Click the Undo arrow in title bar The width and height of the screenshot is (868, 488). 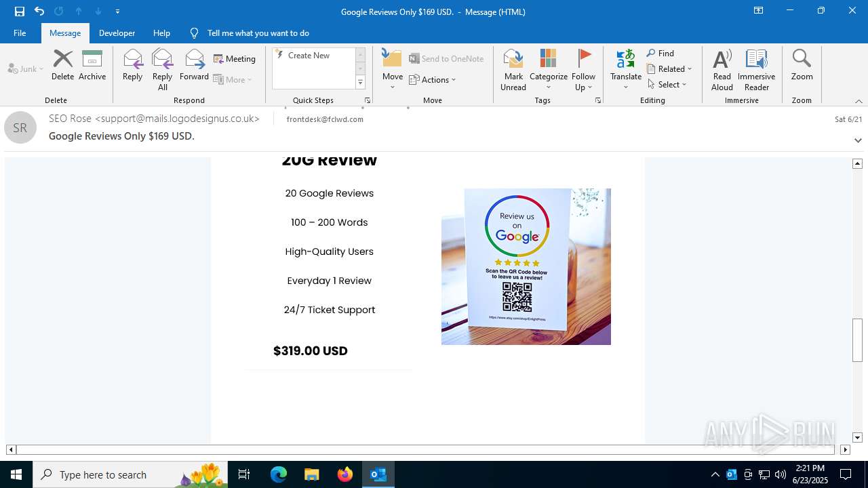(x=39, y=12)
